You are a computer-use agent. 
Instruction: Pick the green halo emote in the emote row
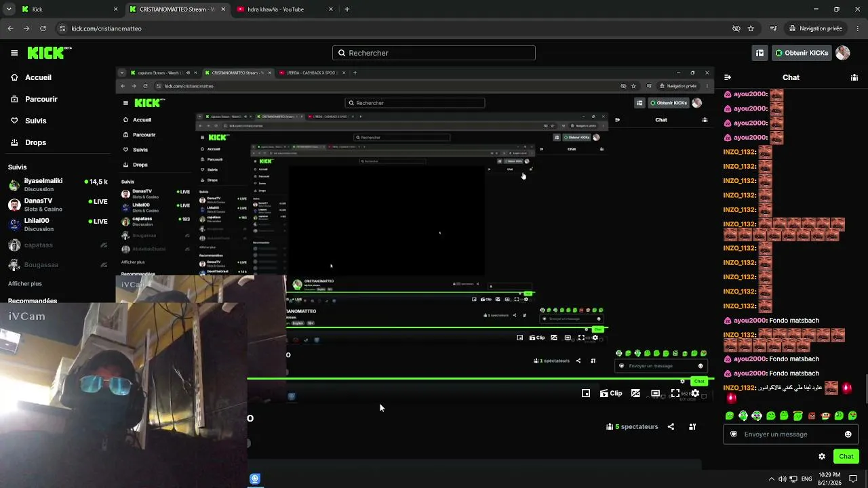(798, 415)
